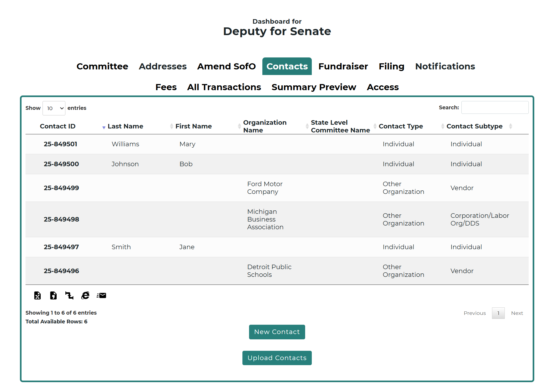Screen dimensions: 555x392
Task: Switch to the Fundraiser tab
Action: tap(343, 66)
